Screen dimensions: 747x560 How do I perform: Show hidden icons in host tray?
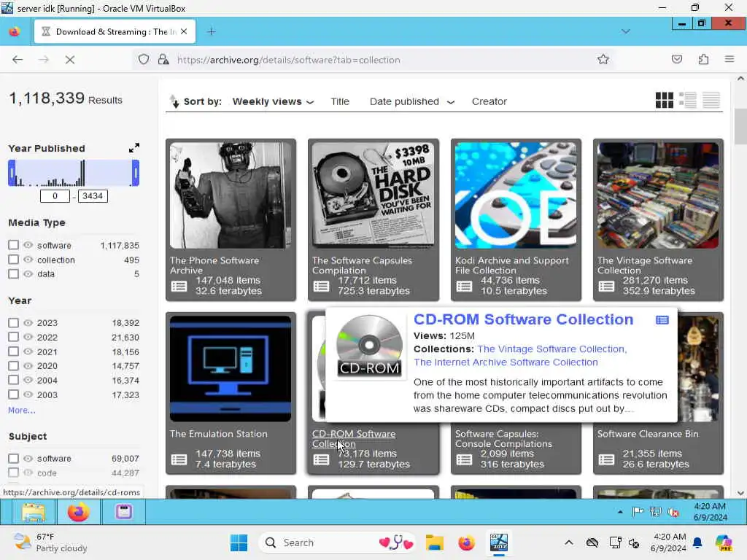click(x=569, y=542)
